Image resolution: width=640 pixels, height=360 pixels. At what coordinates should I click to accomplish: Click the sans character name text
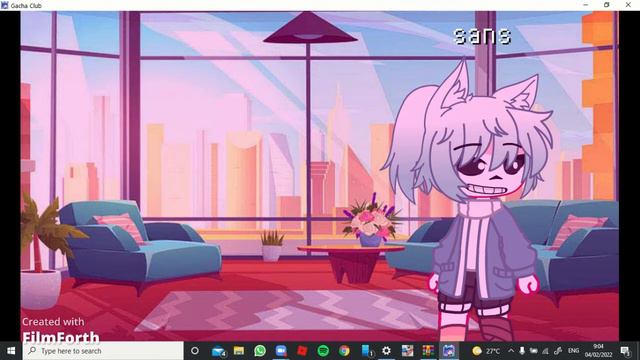[x=482, y=36]
